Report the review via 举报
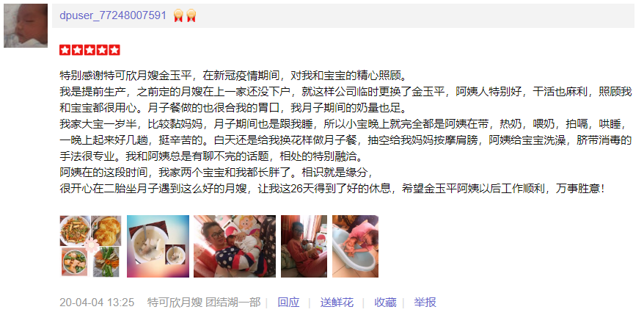The height and width of the screenshot is (315, 644). [x=425, y=303]
